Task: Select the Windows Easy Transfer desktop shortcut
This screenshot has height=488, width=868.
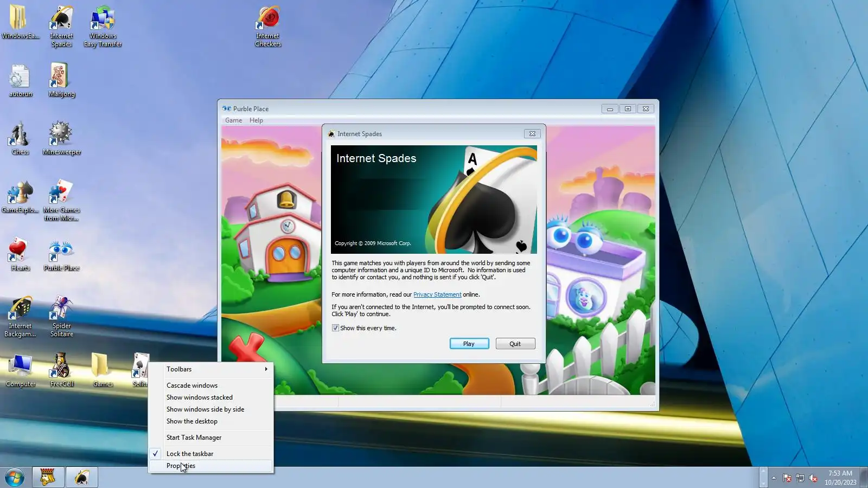Action: (103, 26)
